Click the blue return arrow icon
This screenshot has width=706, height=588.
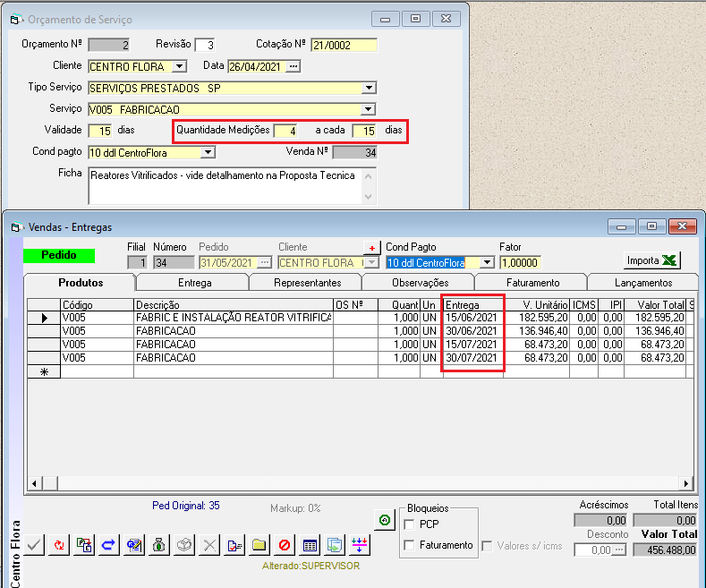coord(109,544)
